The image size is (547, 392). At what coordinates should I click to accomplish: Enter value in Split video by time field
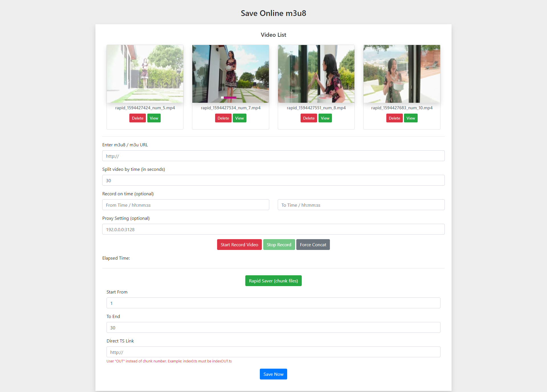pos(273,180)
